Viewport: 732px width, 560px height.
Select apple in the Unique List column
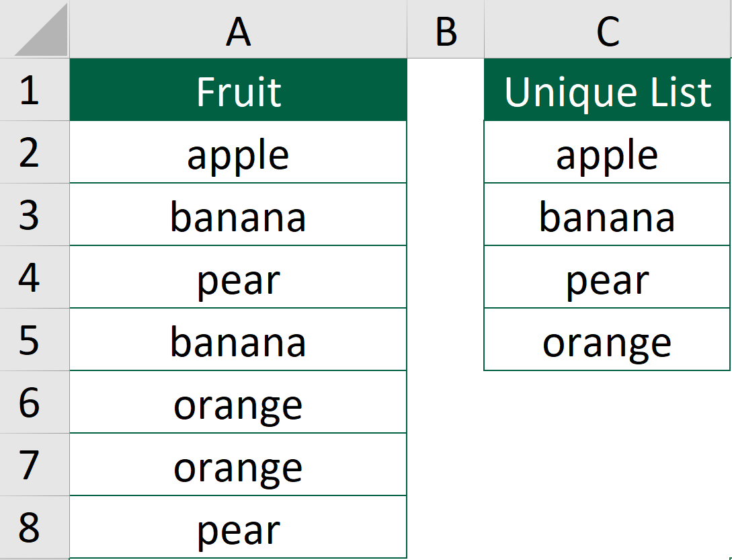click(607, 153)
